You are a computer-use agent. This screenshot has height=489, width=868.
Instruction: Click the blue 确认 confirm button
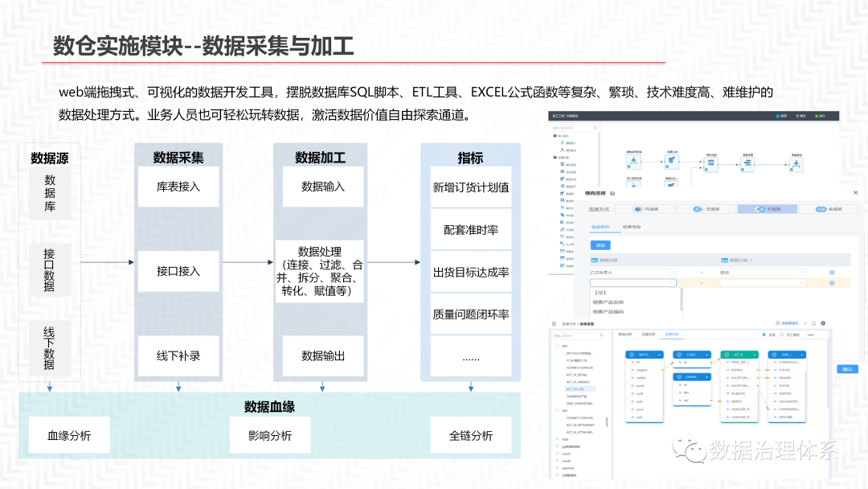pyautogui.click(x=847, y=368)
